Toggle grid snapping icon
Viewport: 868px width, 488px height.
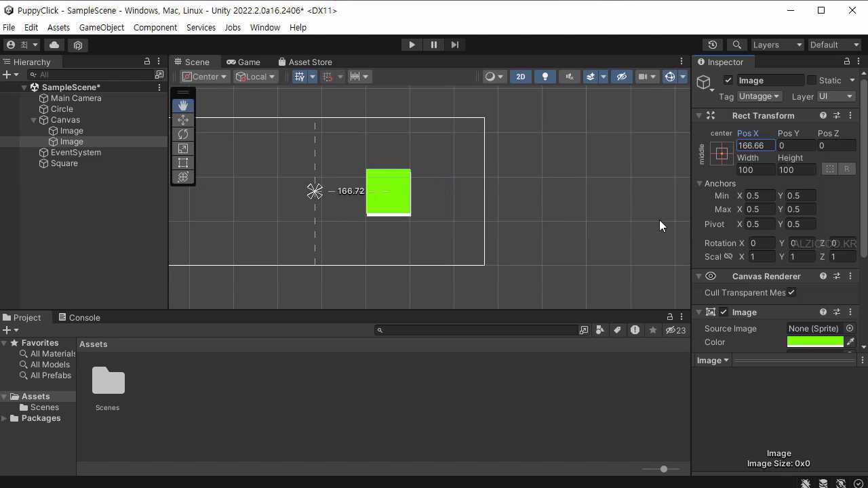(x=300, y=77)
